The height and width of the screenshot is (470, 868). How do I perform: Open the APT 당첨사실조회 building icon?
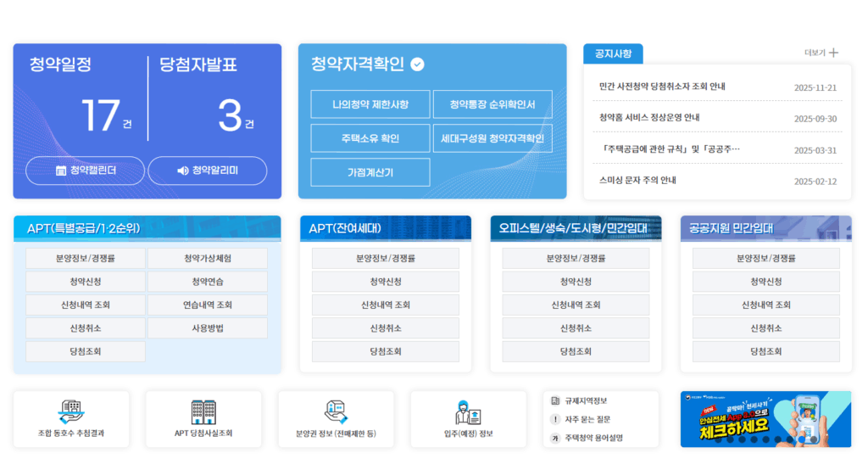tap(203, 412)
